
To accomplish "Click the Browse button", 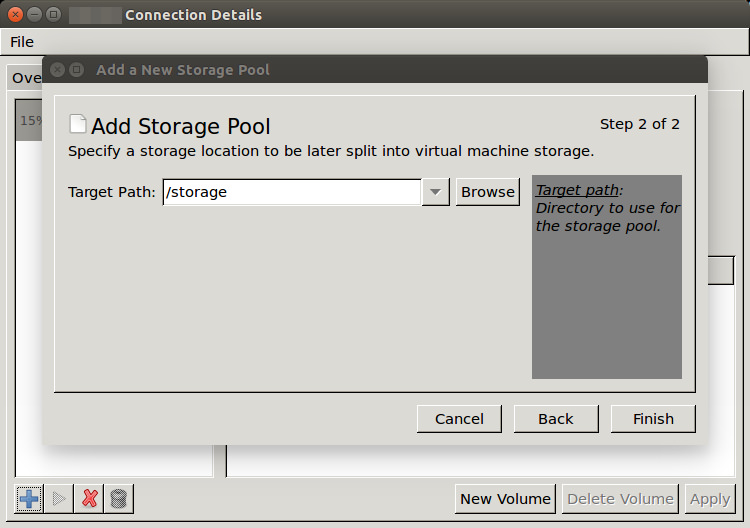I will tap(488, 192).
